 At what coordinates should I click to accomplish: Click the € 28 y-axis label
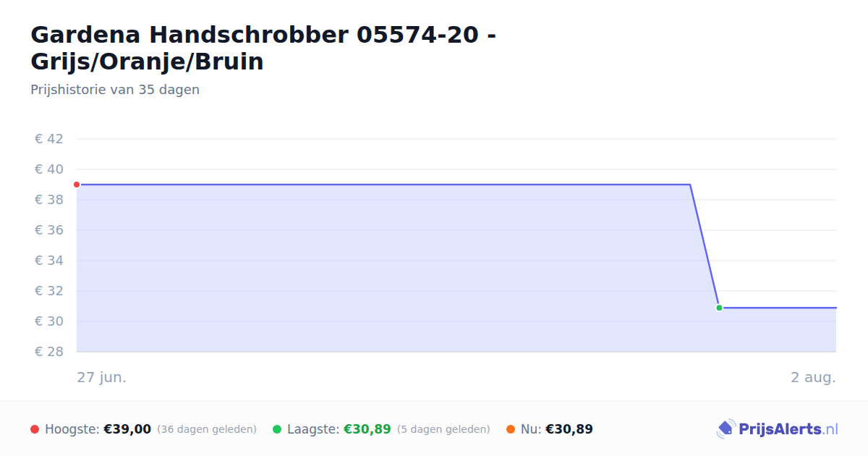pos(48,352)
